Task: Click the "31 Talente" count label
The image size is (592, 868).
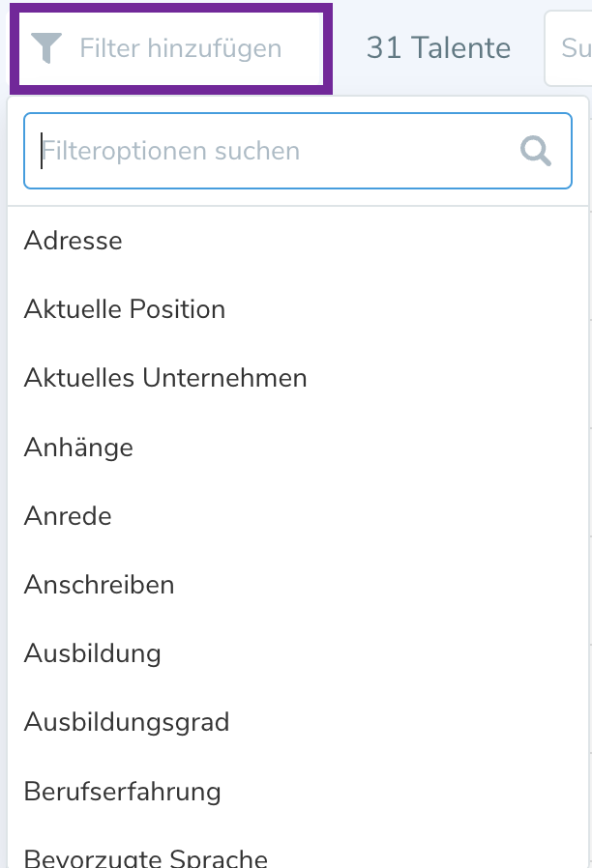Action: pos(438,47)
